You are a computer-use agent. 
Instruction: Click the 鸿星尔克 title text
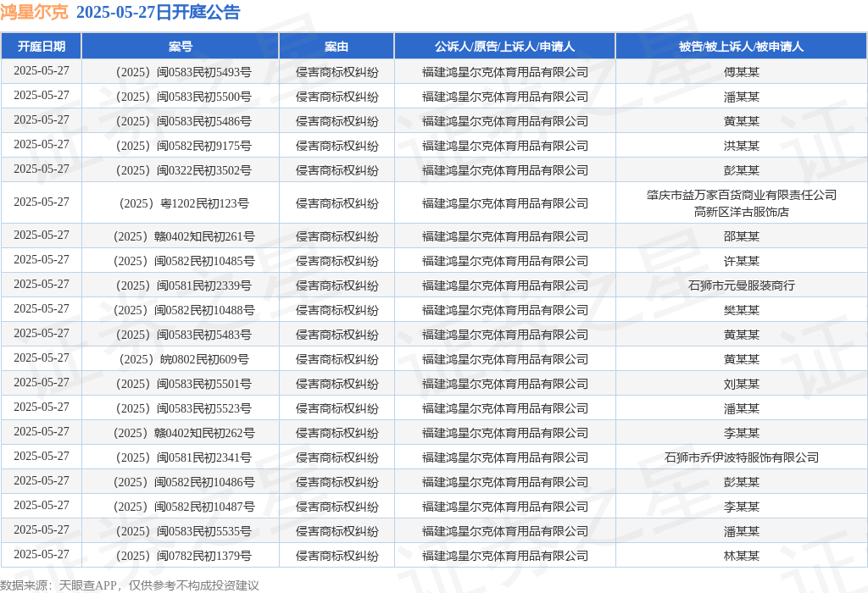click(34, 12)
